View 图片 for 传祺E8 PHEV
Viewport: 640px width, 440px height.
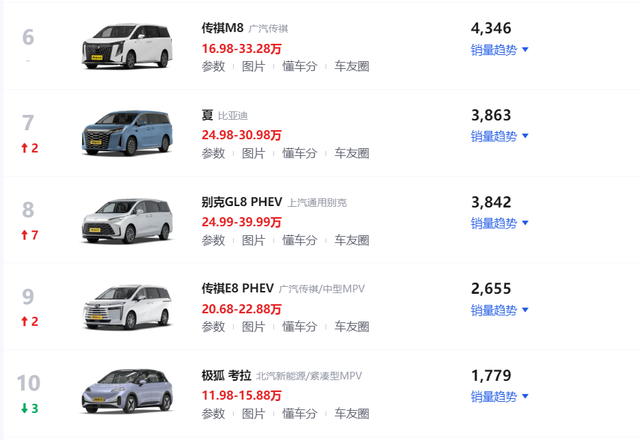point(253,327)
